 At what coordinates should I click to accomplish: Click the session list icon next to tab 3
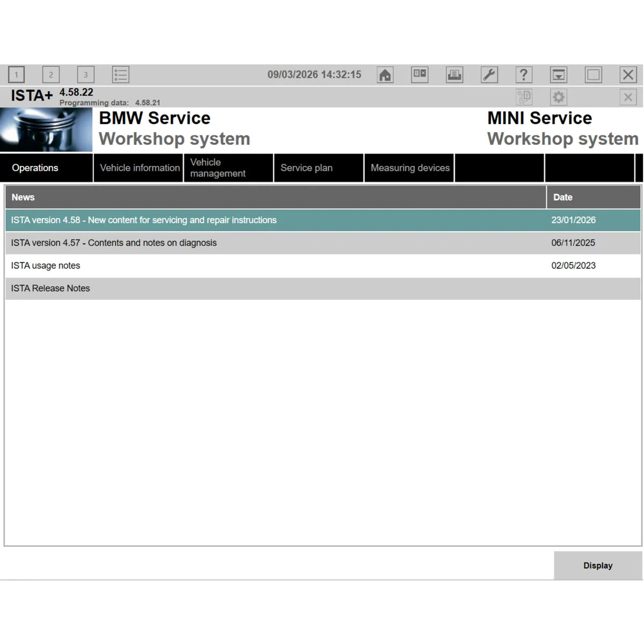[120, 75]
